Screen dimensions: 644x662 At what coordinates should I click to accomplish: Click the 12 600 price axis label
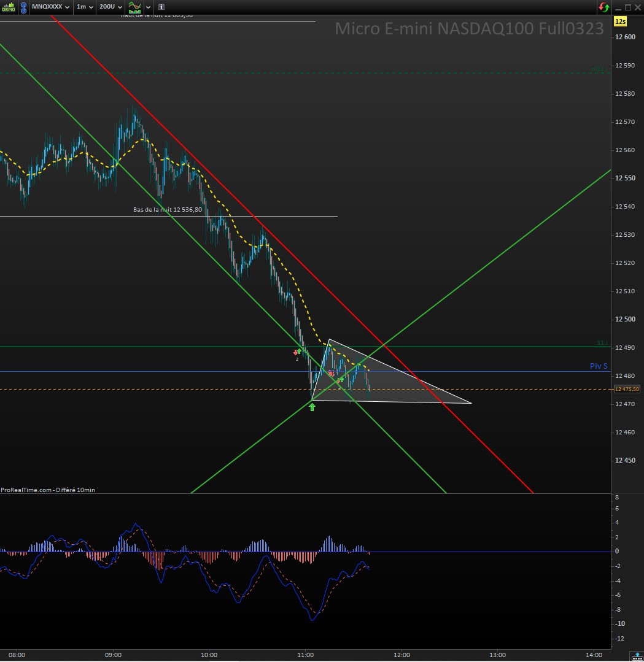click(x=625, y=37)
